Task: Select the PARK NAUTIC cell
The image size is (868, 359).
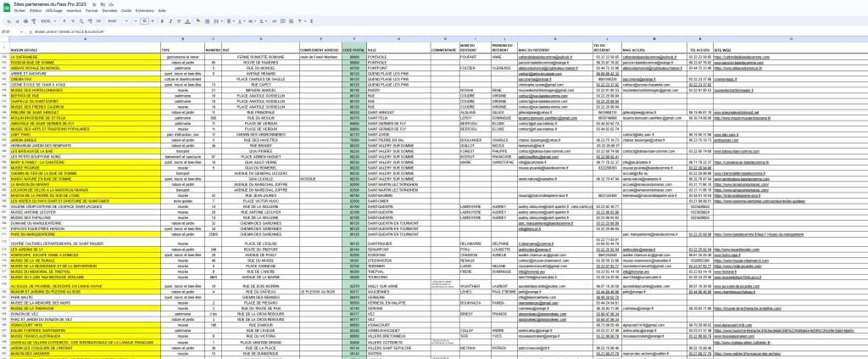Action: pyautogui.click(x=86, y=297)
